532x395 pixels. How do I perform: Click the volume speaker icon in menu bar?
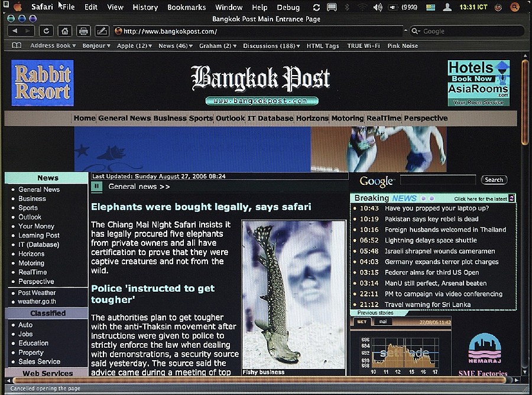[378, 7]
